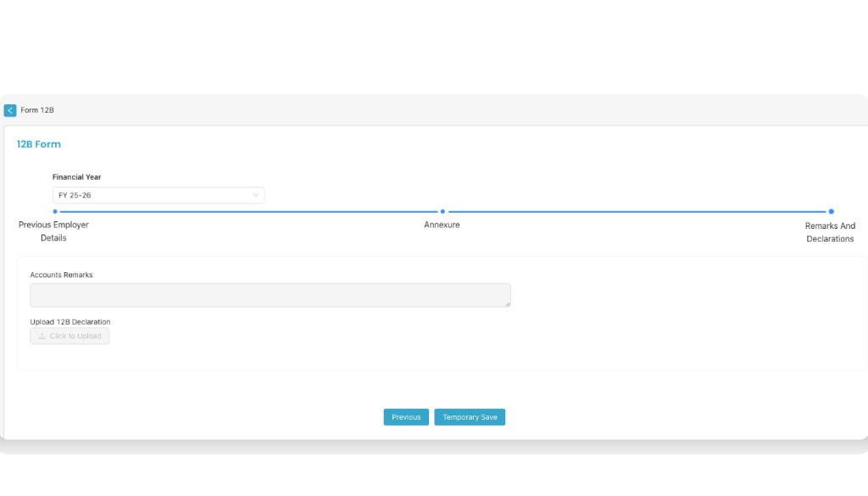The width and height of the screenshot is (868, 496).
Task: Click the Remarks And Declarations step dot
Action: [831, 211]
